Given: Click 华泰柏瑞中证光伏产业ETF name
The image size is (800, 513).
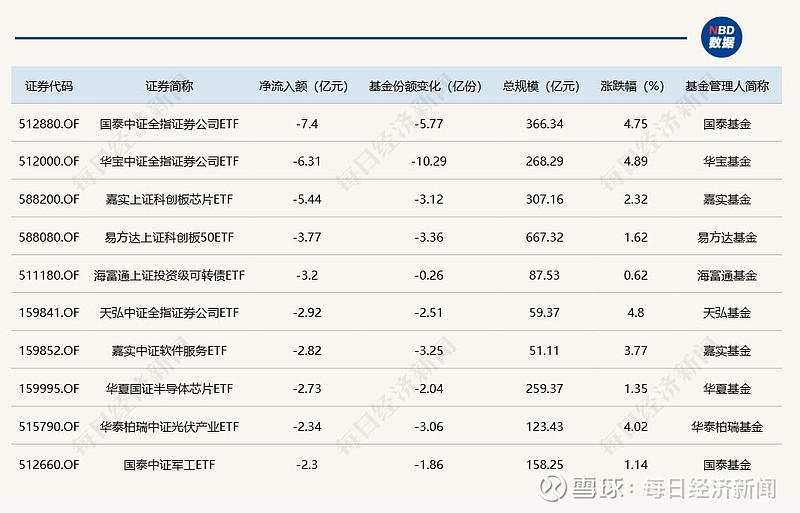Looking at the screenshot, I should 169,427.
